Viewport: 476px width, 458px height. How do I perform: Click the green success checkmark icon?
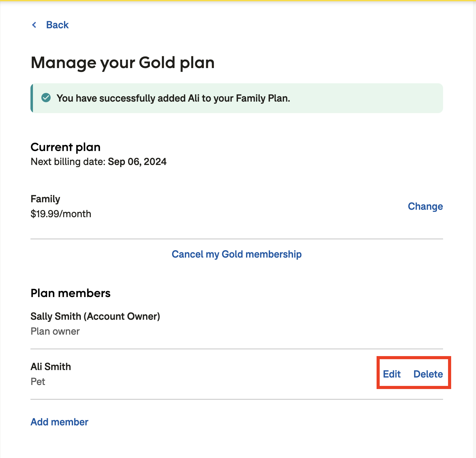coord(46,98)
